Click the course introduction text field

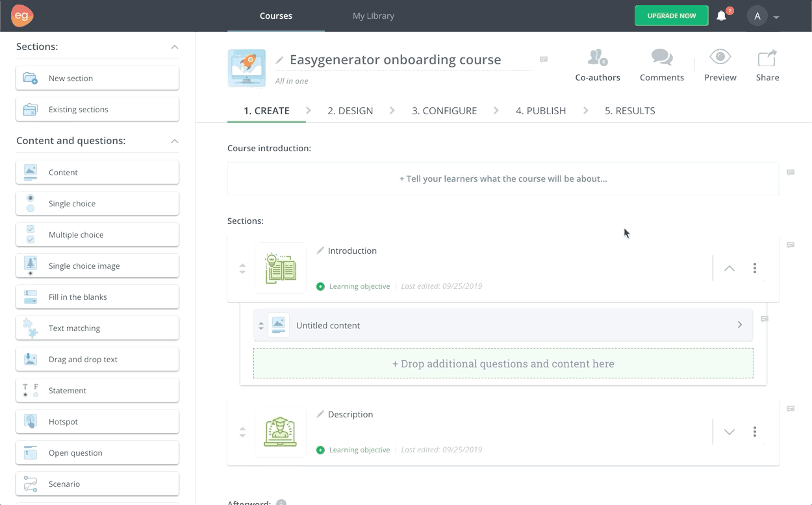tap(503, 179)
